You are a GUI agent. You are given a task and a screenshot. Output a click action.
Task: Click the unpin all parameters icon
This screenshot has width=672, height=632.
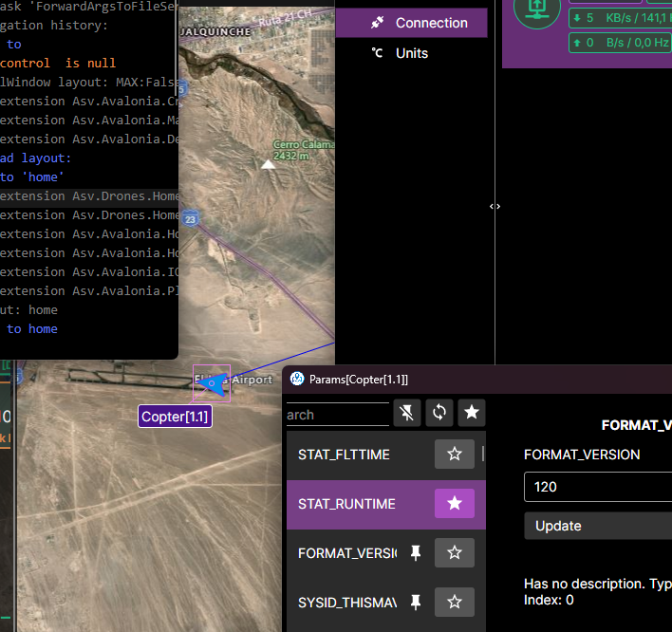click(407, 413)
